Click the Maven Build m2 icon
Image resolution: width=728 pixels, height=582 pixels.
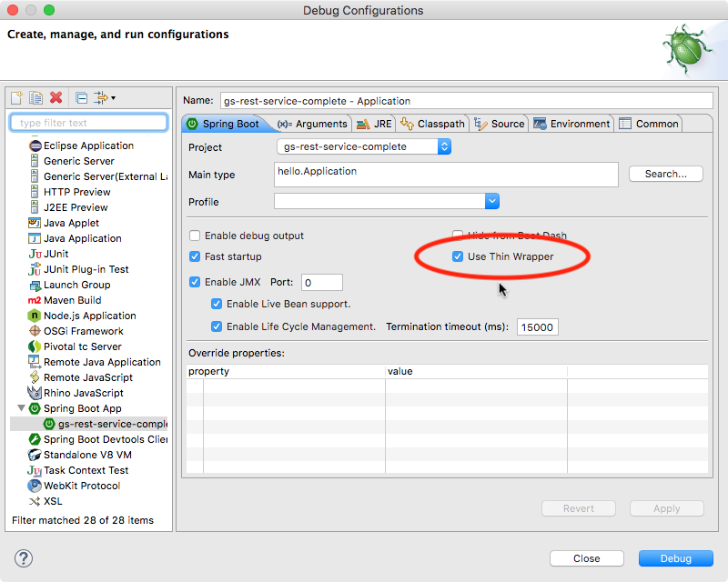click(35, 300)
